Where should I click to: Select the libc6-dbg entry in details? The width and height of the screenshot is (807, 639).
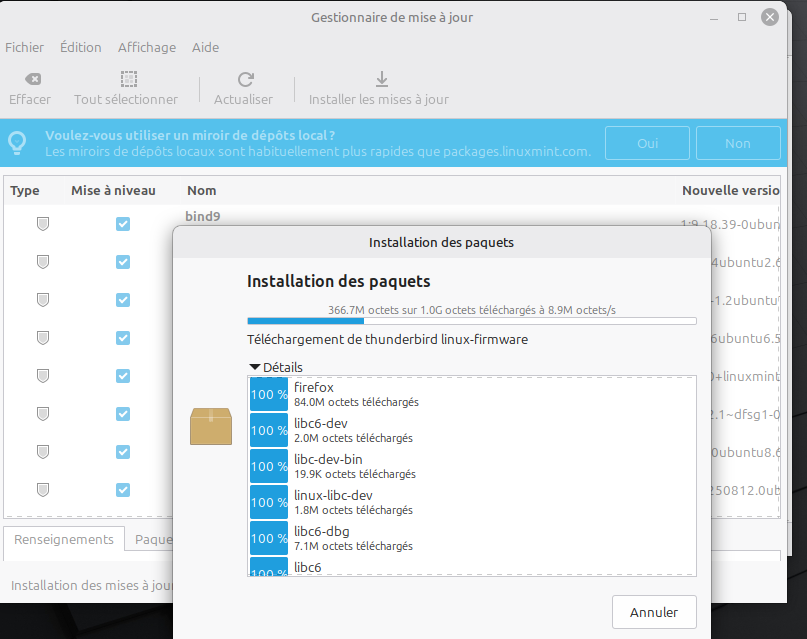472,538
